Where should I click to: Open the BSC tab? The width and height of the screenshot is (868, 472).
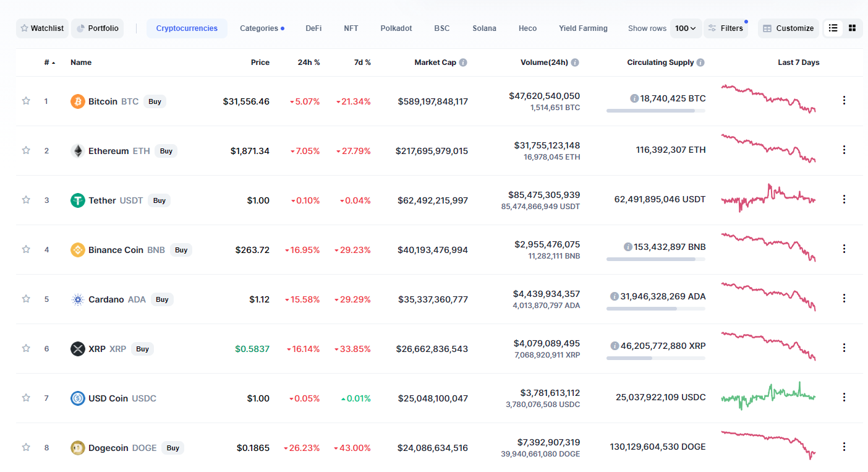(x=442, y=28)
